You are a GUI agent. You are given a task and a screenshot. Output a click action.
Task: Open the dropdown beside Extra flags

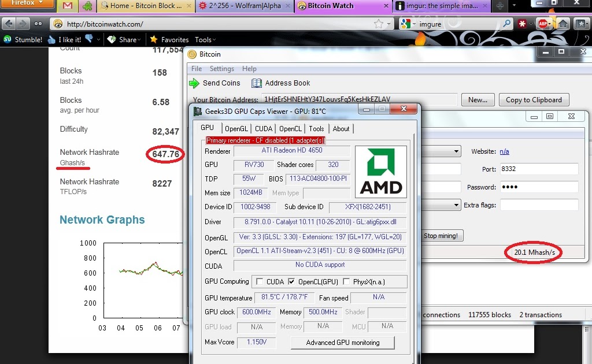[x=456, y=205]
